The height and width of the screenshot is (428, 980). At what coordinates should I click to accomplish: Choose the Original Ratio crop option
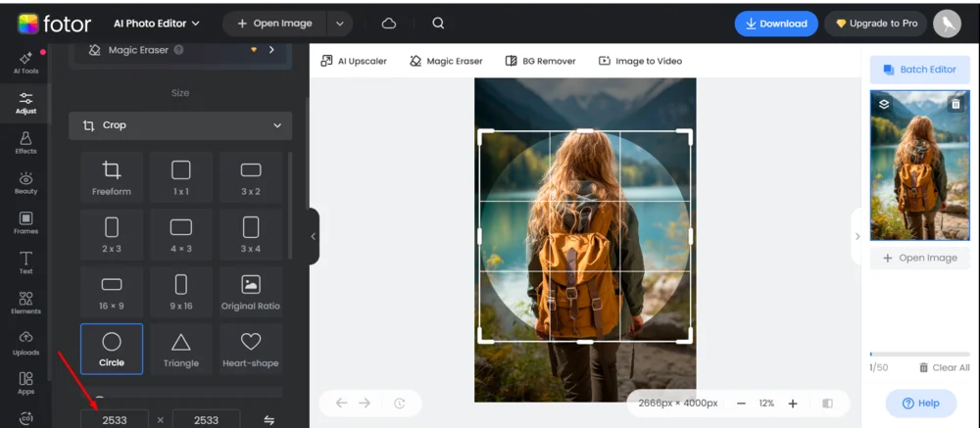click(x=251, y=292)
